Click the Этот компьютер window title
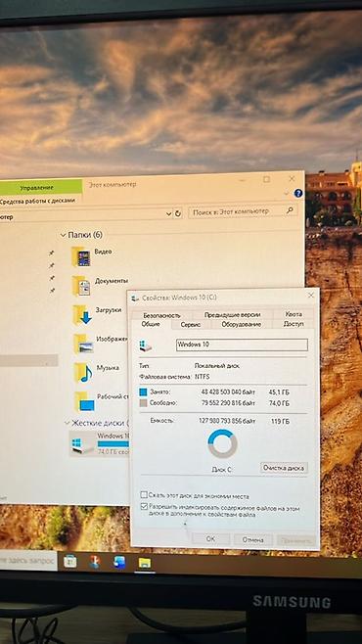The height and width of the screenshot is (644, 362). coord(113,184)
